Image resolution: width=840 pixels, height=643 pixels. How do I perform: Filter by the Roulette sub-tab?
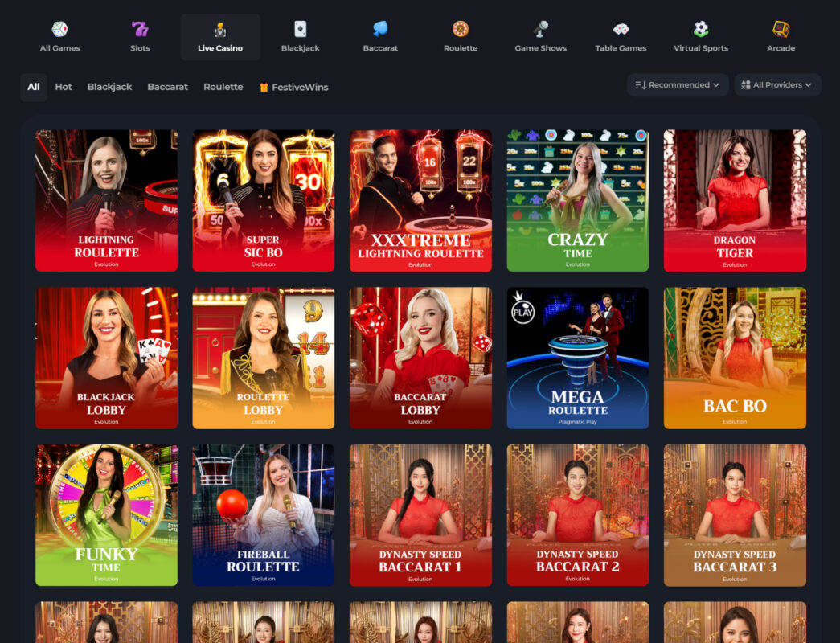[x=223, y=87]
